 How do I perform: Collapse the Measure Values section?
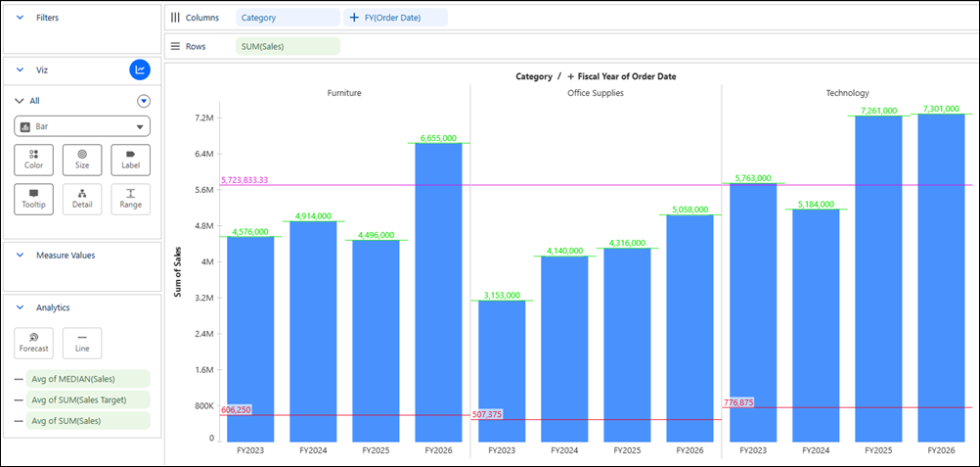coord(20,256)
